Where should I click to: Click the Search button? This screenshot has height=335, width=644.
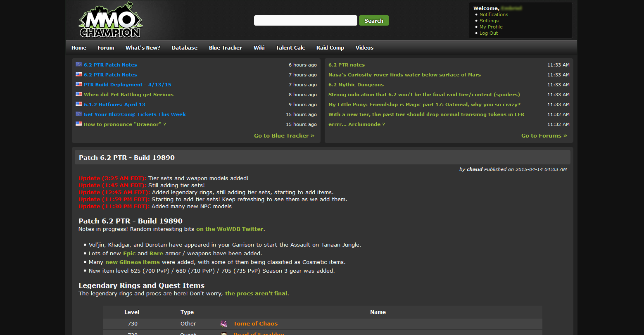[373, 20]
